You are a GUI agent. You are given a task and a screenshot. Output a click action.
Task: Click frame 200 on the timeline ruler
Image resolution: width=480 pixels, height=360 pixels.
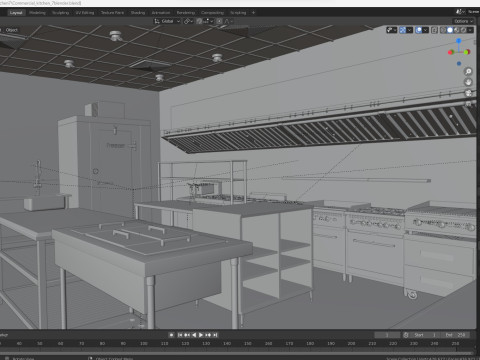351,343
